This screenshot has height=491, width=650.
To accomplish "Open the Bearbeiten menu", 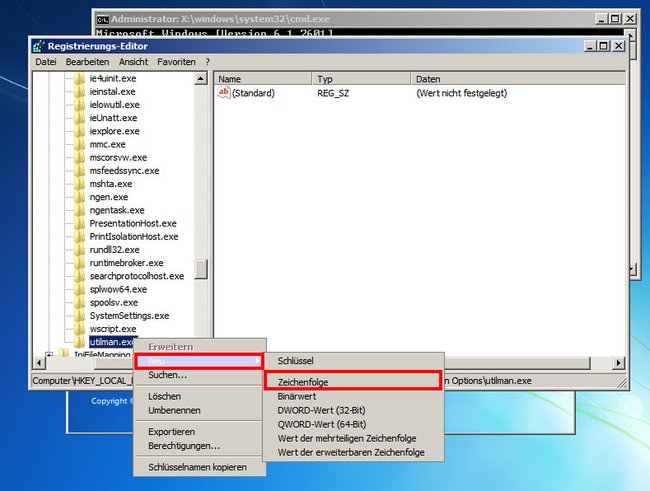I will pos(87,62).
